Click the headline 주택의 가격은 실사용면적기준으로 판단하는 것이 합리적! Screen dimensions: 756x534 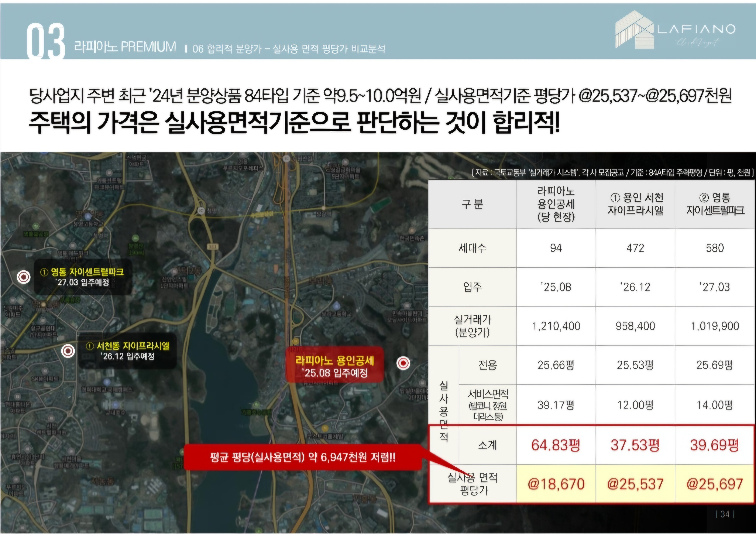pos(294,122)
